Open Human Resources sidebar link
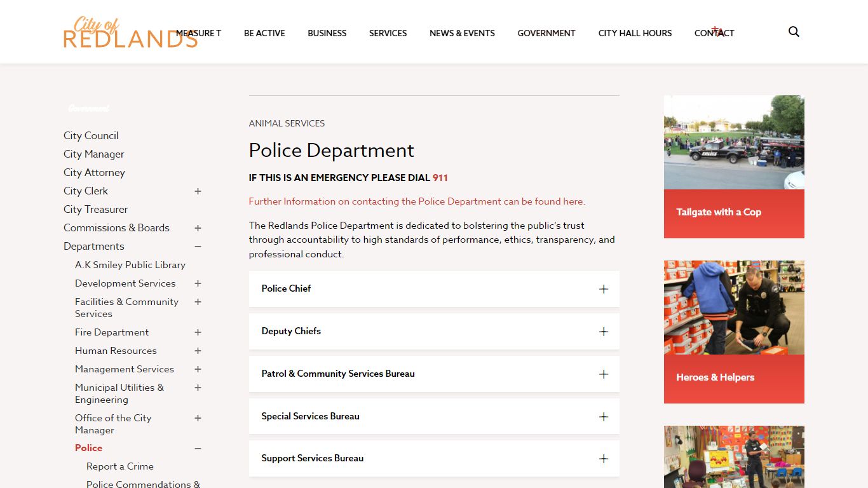The image size is (868, 488). point(116,351)
